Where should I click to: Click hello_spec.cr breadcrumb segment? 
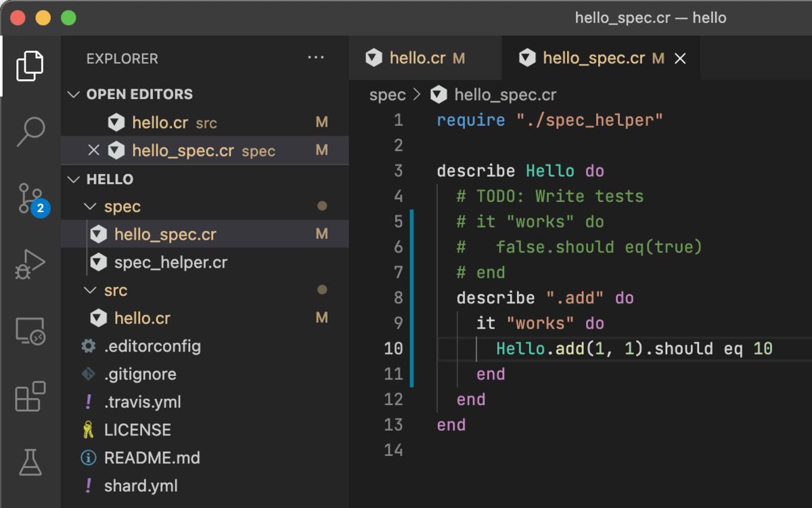pos(505,95)
